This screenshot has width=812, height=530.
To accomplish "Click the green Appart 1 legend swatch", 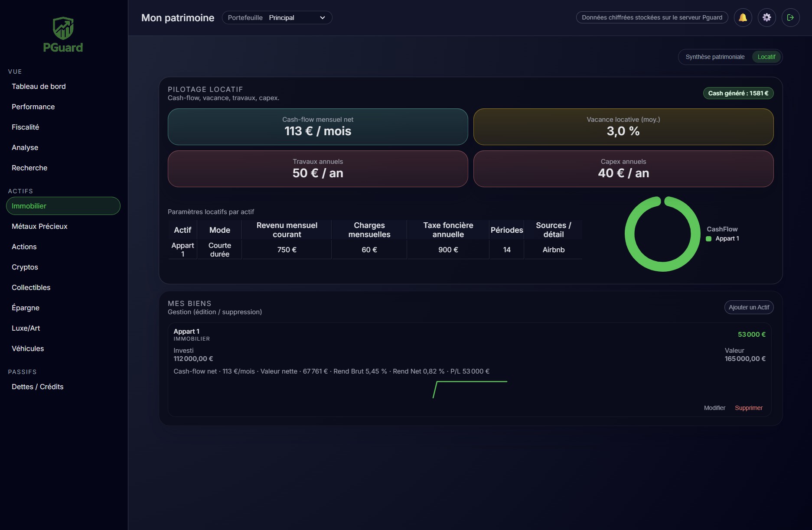I will [708, 239].
